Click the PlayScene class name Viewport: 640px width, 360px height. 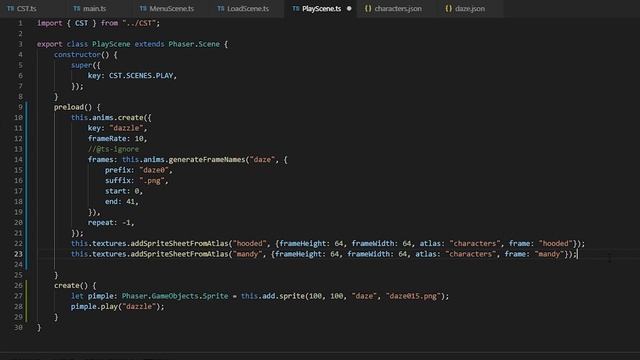pyautogui.click(x=111, y=44)
